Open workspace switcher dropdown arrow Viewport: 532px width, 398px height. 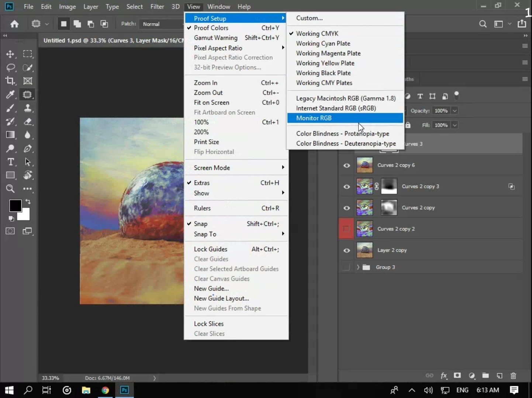[509, 24]
